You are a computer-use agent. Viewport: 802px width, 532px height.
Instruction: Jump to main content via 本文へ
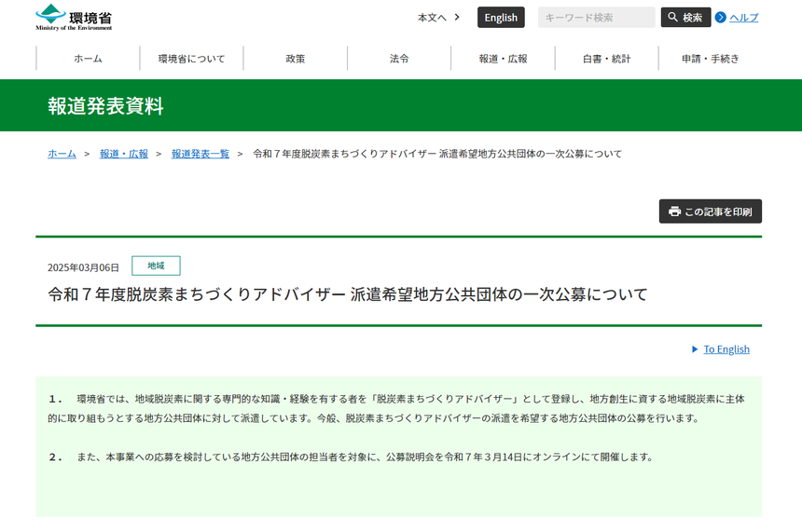click(x=438, y=18)
